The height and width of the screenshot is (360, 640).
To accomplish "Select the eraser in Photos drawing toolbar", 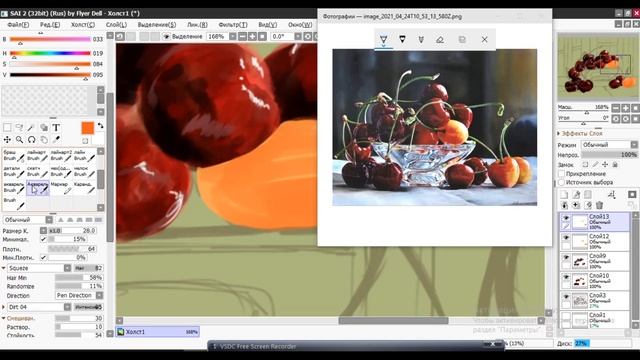I will tap(440, 40).
